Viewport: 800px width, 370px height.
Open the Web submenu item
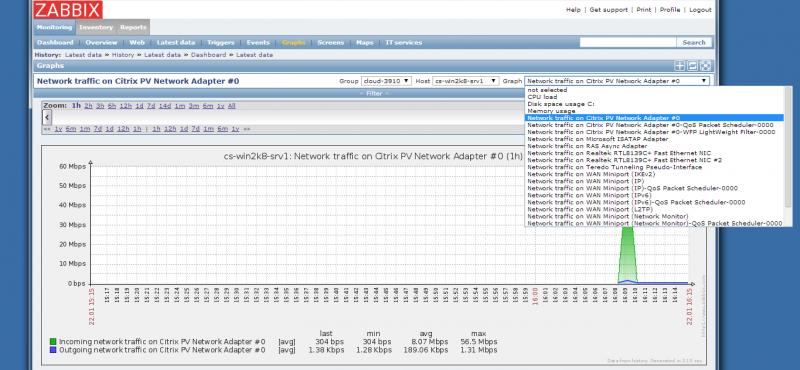coord(137,43)
